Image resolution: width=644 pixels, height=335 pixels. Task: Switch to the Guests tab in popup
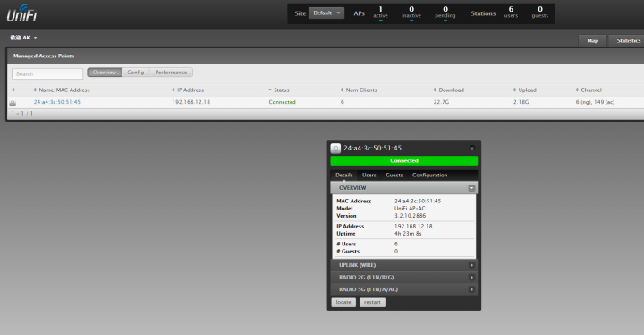pyautogui.click(x=394, y=176)
